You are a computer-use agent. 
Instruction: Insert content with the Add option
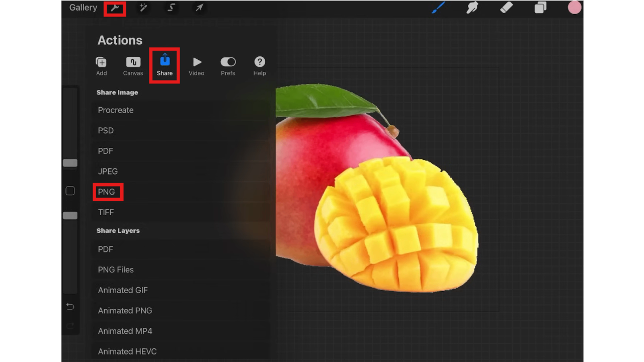pyautogui.click(x=101, y=65)
